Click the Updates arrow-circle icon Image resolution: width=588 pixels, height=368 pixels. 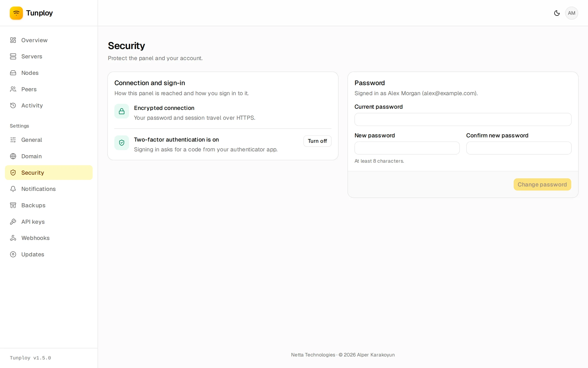tap(13, 254)
